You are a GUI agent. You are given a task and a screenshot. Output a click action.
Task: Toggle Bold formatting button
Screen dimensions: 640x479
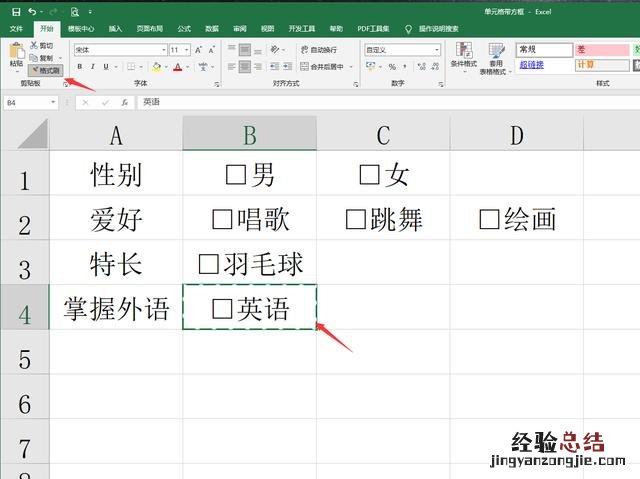[80, 67]
